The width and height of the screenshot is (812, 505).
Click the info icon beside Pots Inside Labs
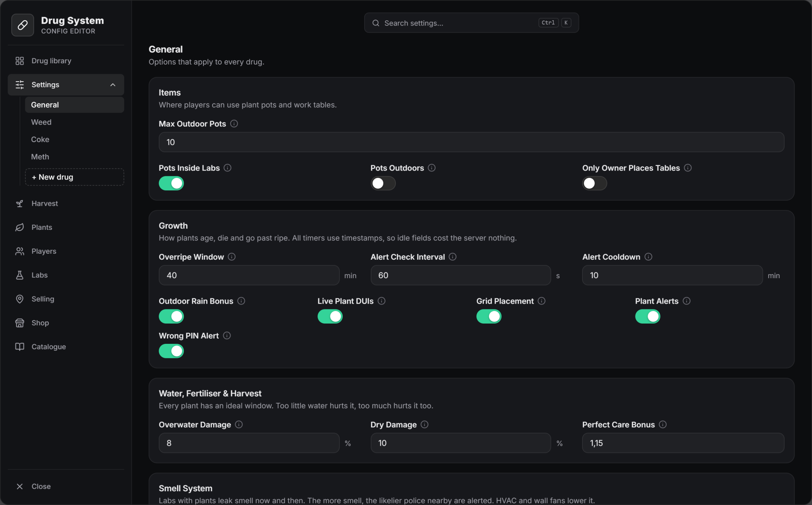(x=227, y=168)
